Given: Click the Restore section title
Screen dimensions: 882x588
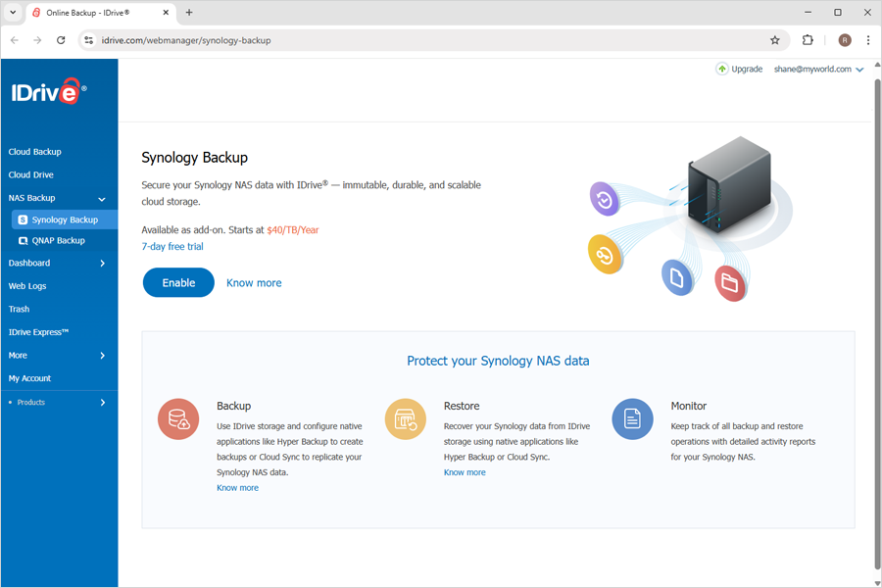Looking at the screenshot, I should pos(462,407).
